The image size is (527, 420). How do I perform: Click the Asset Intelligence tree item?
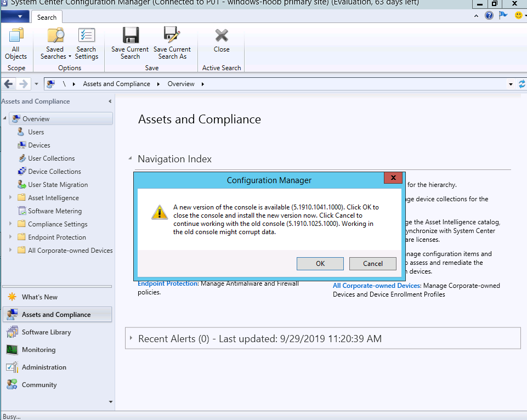[x=53, y=198]
